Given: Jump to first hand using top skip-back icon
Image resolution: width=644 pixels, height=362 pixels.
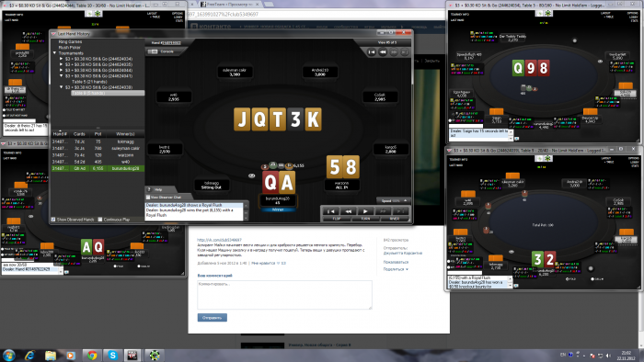Looking at the screenshot, I should coord(372,52).
